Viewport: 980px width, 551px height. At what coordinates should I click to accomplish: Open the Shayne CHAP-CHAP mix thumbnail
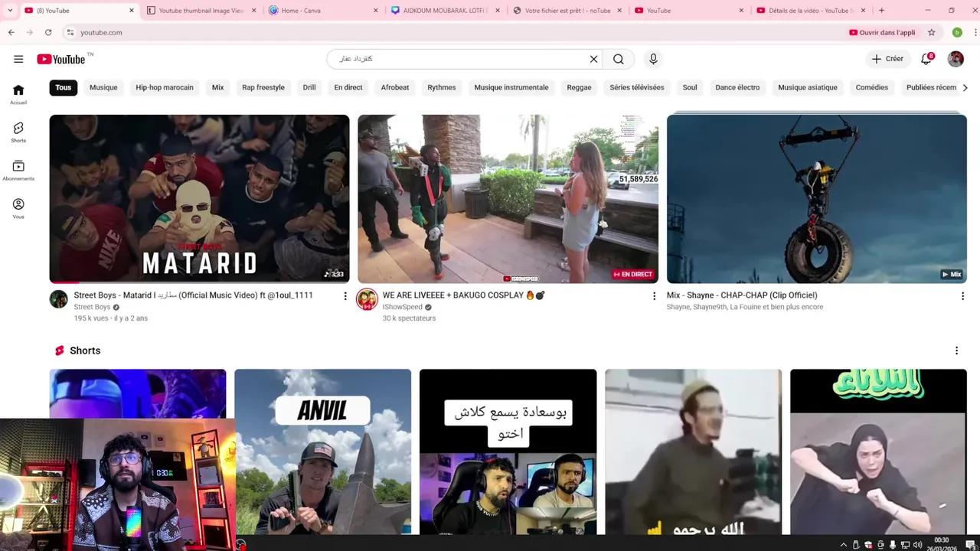[x=817, y=199]
